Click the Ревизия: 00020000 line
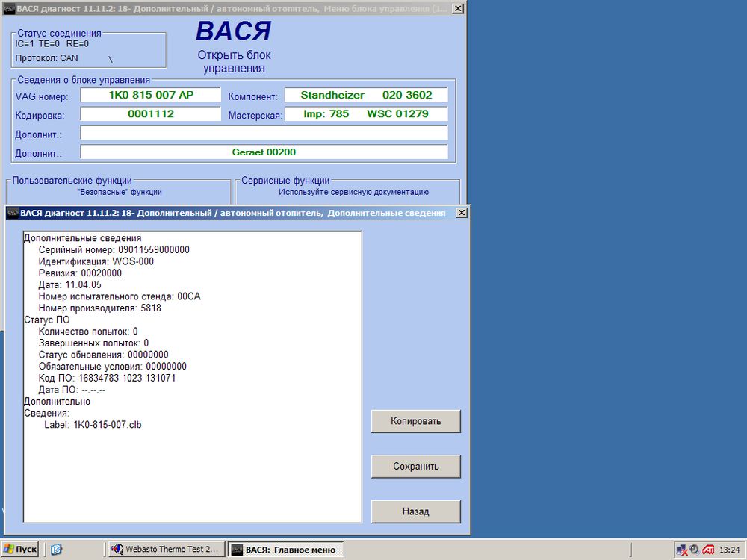The width and height of the screenshot is (747, 560). [x=80, y=273]
